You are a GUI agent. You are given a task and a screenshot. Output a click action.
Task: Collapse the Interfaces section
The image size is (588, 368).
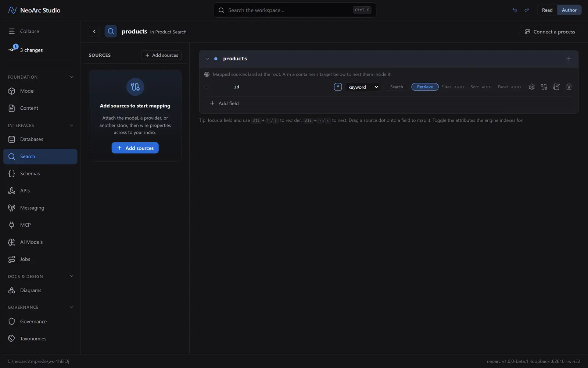tap(72, 125)
